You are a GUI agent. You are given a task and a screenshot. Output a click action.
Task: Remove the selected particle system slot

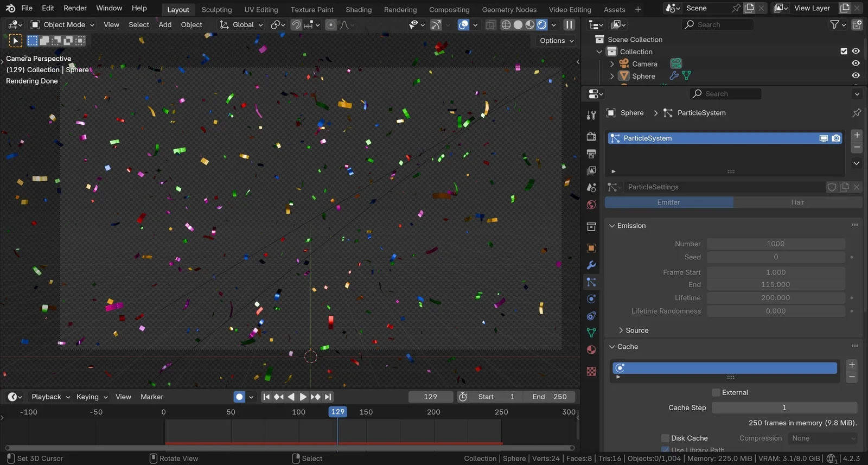857,148
